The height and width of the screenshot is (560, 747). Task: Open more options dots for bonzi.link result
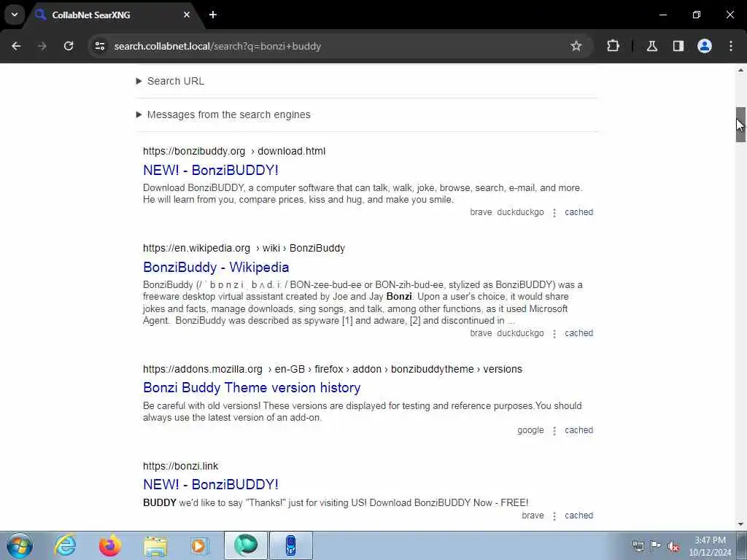[x=554, y=516]
